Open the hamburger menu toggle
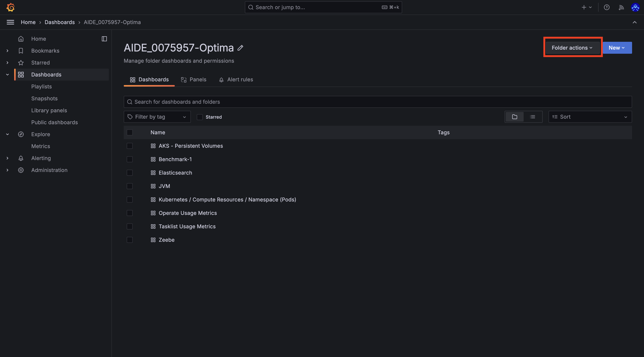This screenshot has height=357, width=644. (10, 22)
